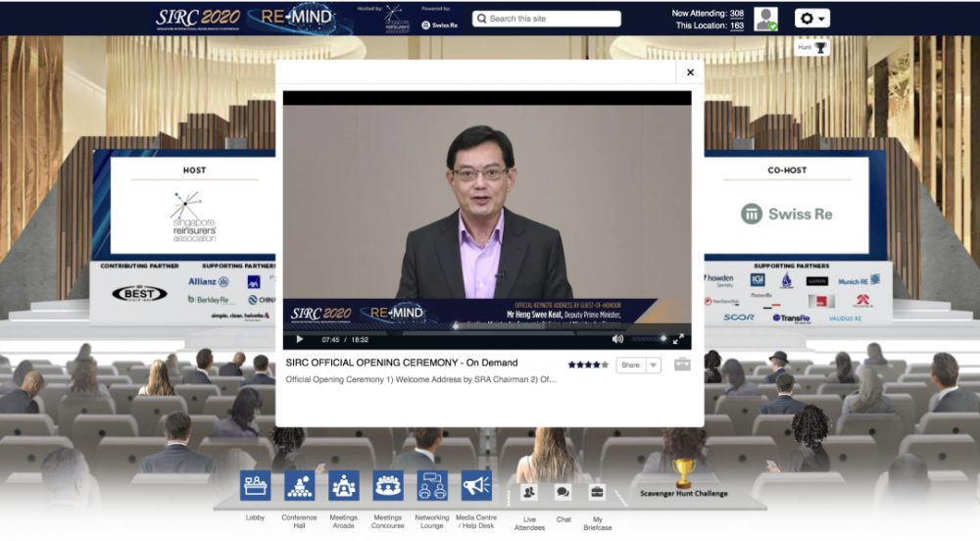The width and height of the screenshot is (980, 541).
Task: Click the AM Best contributing partner logo
Action: [x=139, y=293]
